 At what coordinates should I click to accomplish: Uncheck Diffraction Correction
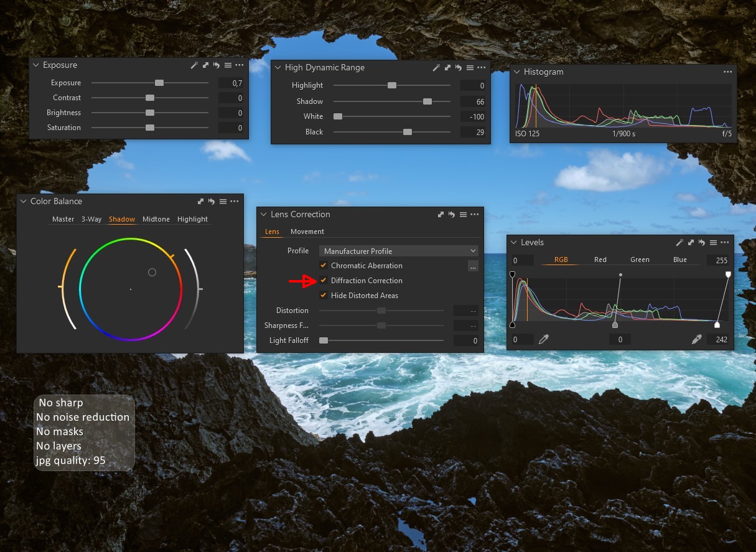point(324,281)
